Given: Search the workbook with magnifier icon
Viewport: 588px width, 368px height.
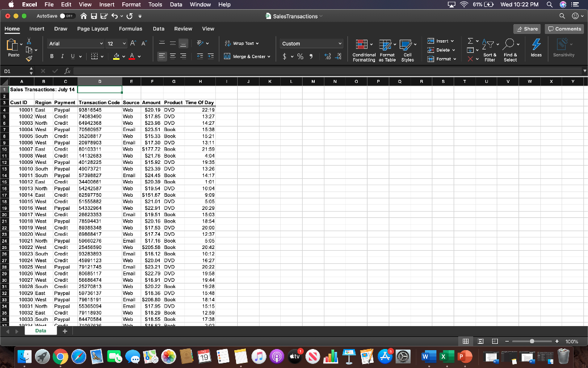Looking at the screenshot, I should point(562,16).
